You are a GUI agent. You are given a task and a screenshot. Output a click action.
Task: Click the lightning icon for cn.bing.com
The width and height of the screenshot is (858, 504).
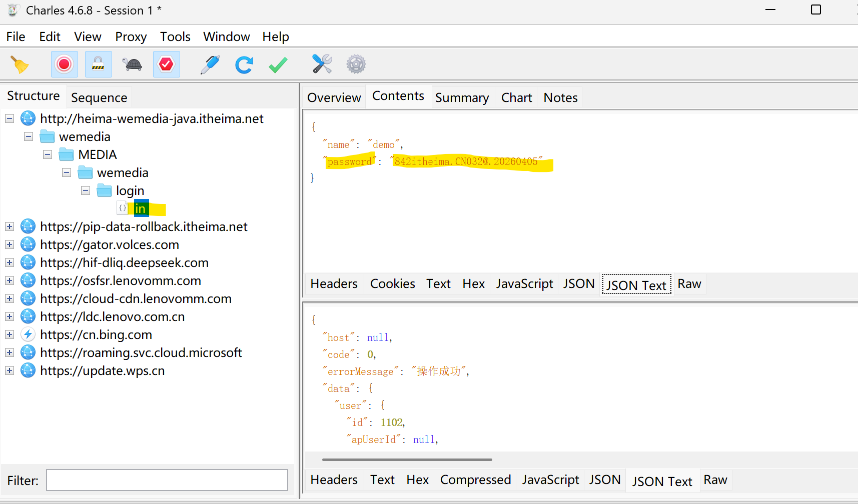[28, 334]
